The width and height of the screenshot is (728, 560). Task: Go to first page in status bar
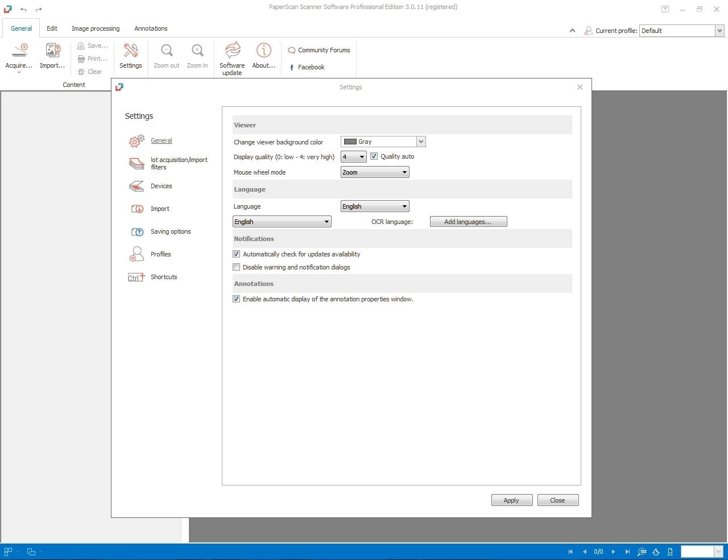pyautogui.click(x=570, y=551)
